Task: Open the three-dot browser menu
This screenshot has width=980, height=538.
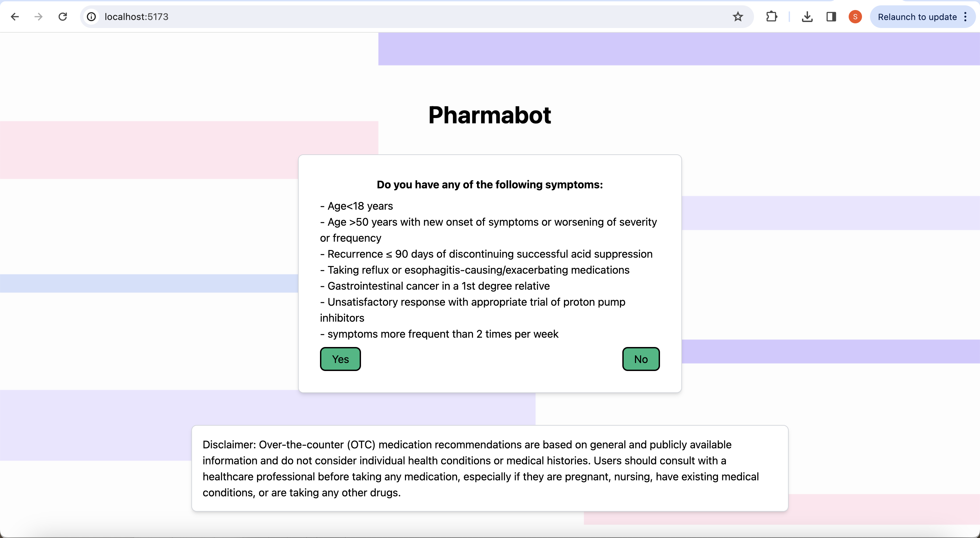Action: (x=966, y=17)
